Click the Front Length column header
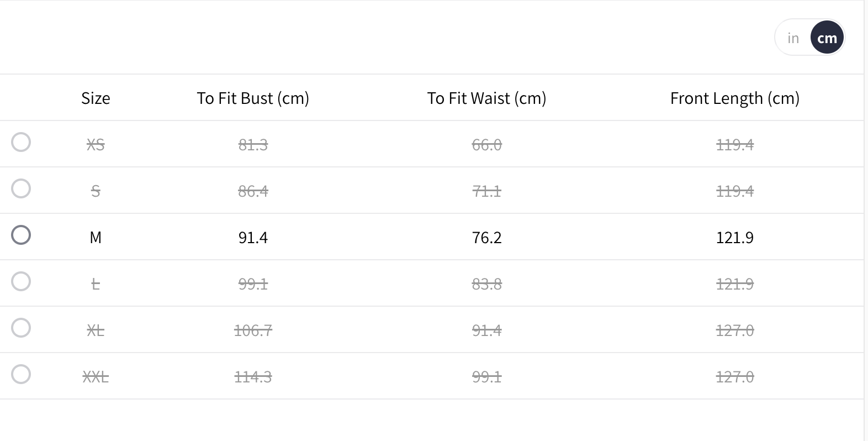This screenshot has height=441, width=868. [734, 98]
